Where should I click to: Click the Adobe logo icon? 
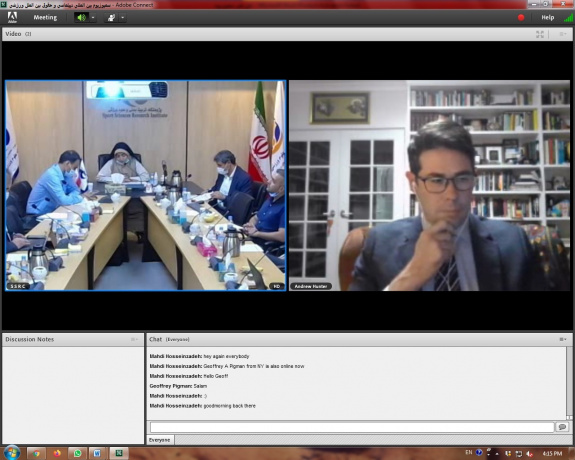point(12,17)
